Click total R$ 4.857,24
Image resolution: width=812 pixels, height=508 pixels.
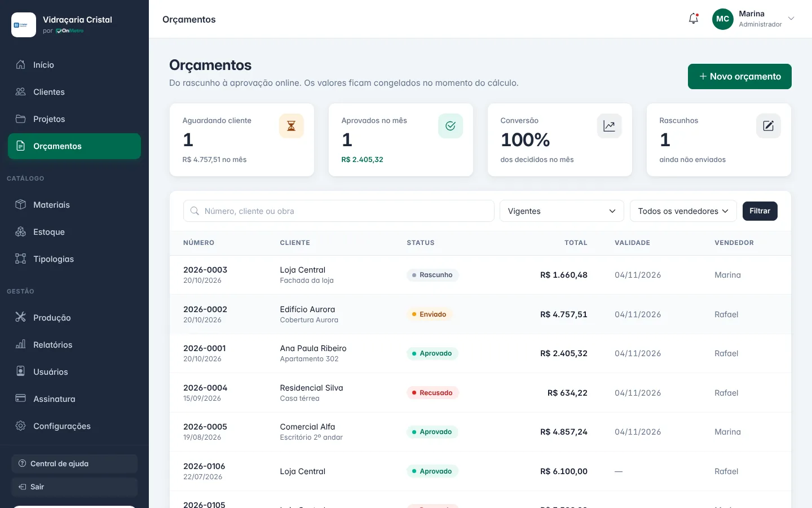(564, 432)
